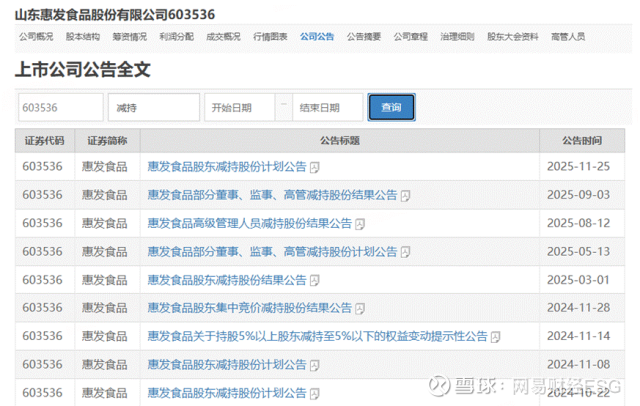The height and width of the screenshot is (406, 640).
Task: Click 惠发食品 name in the 2025-09-03 row
Action: pos(104,195)
